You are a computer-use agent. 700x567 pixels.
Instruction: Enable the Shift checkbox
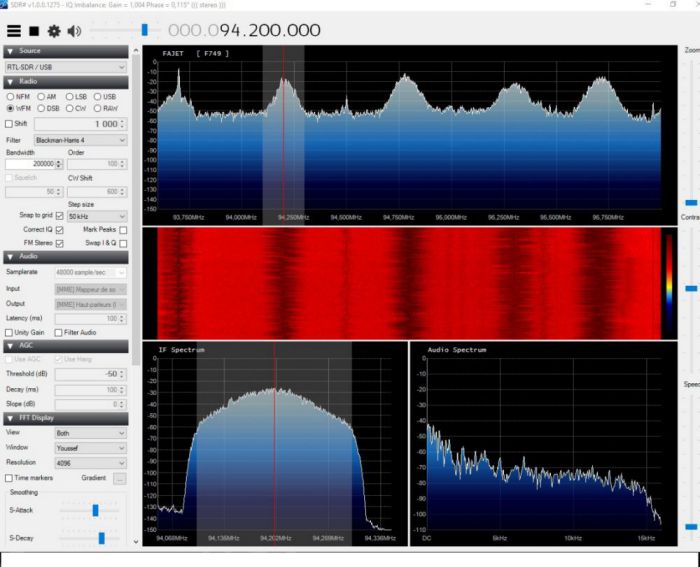click(8, 124)
